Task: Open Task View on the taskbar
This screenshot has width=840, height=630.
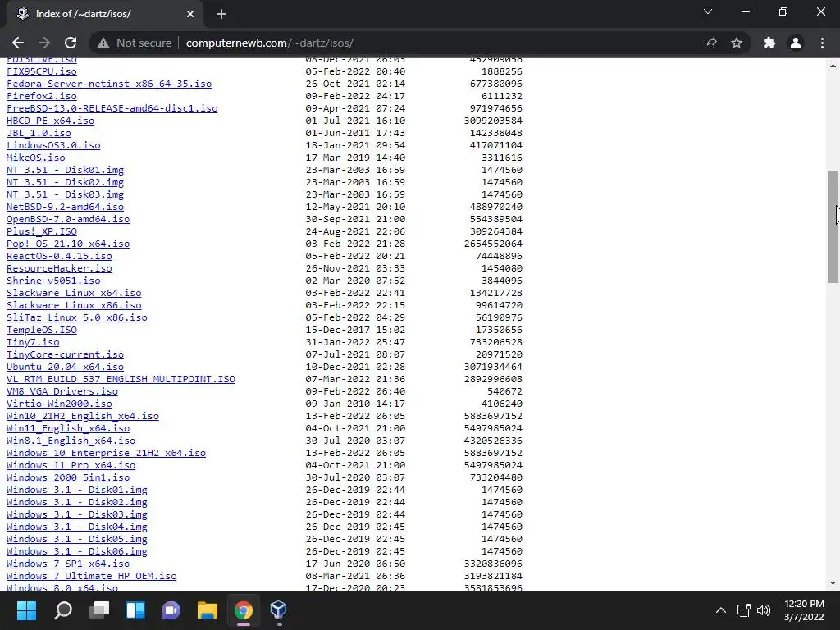Action: tap(99, 610)
